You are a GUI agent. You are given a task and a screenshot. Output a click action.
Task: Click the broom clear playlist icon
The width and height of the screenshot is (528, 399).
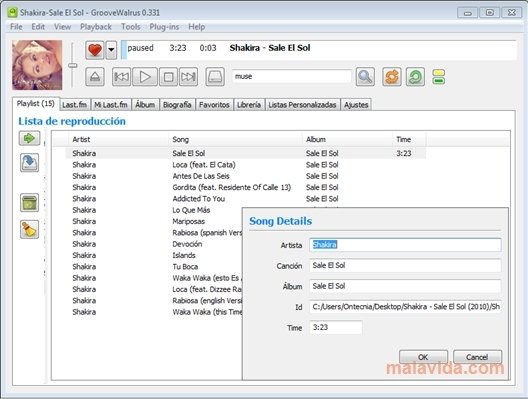[x=29, y=229]
